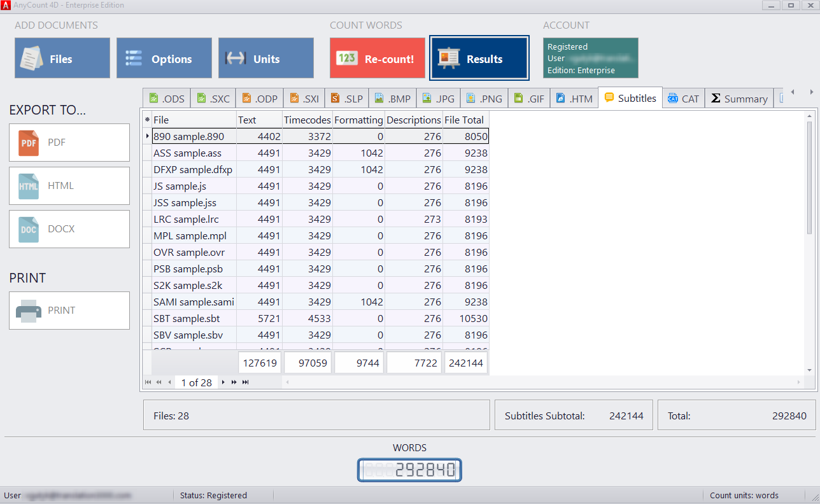Viewport: 820px width, 504px height.
Task: Switch to the .ODP tab
Action: [260, 99]
